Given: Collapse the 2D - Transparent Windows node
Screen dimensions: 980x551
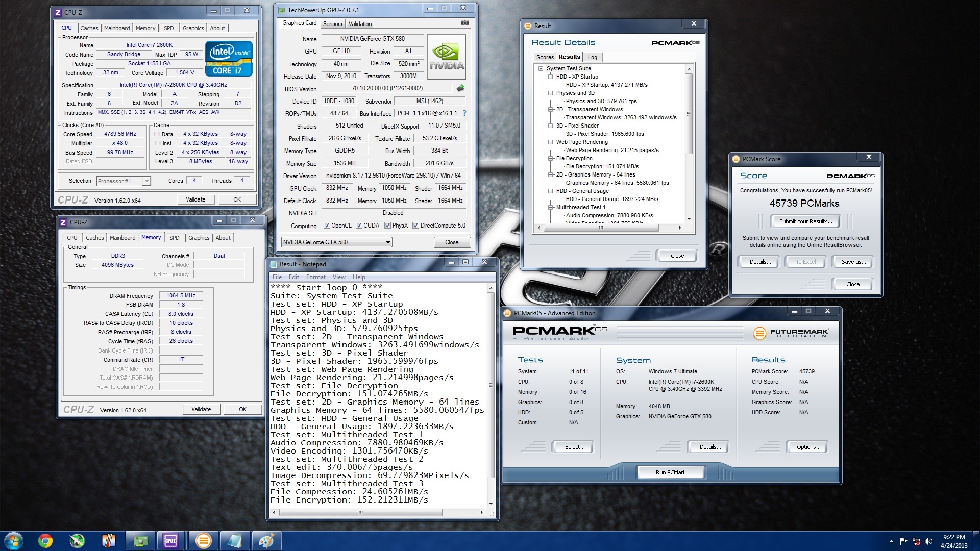Looking at the screenshot, I should [550, 109].
